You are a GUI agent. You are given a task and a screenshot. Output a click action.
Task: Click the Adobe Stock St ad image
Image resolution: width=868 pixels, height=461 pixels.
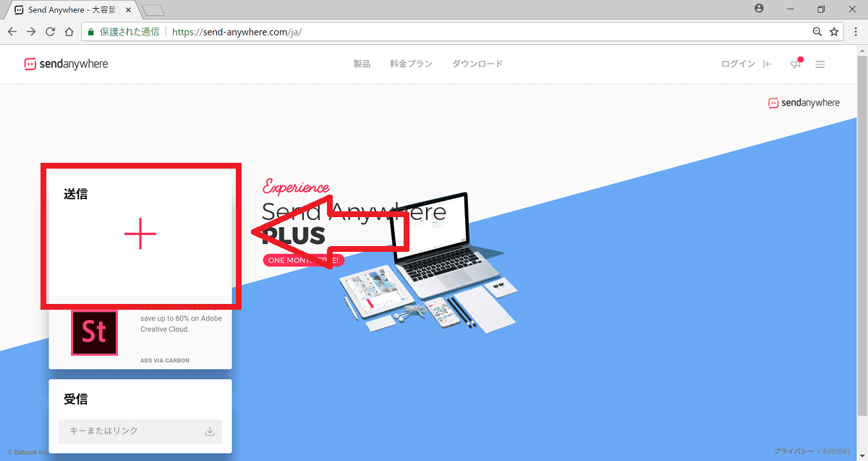94,332
